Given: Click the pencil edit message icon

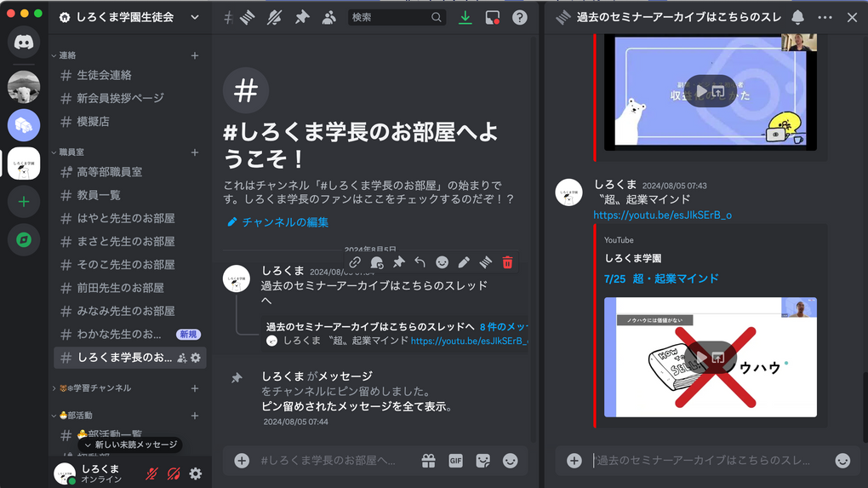Looking at the screenshot, I should tap(464, 262).
